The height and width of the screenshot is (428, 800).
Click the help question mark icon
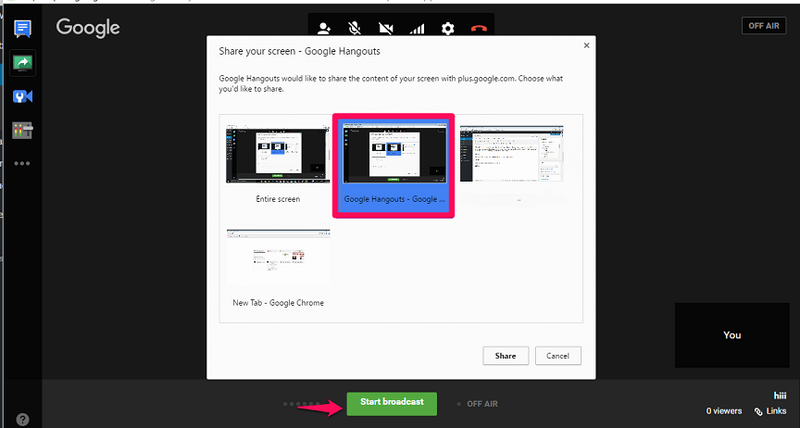pyautogui.click(x=22, y=419)
